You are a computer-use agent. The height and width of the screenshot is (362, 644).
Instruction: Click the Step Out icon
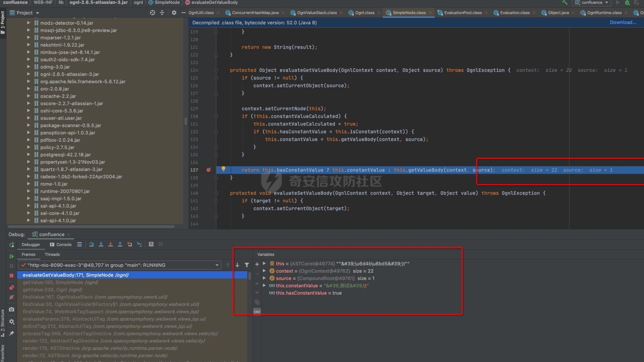tap(120, 244)
